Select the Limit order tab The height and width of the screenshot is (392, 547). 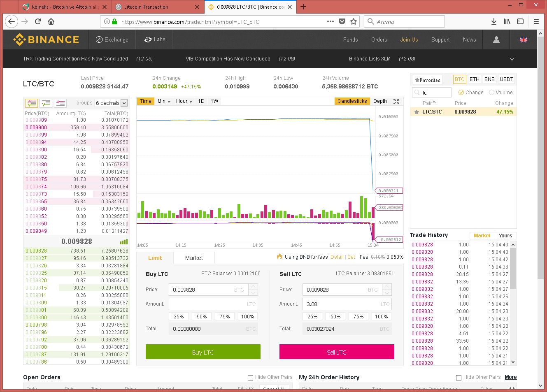155,258
